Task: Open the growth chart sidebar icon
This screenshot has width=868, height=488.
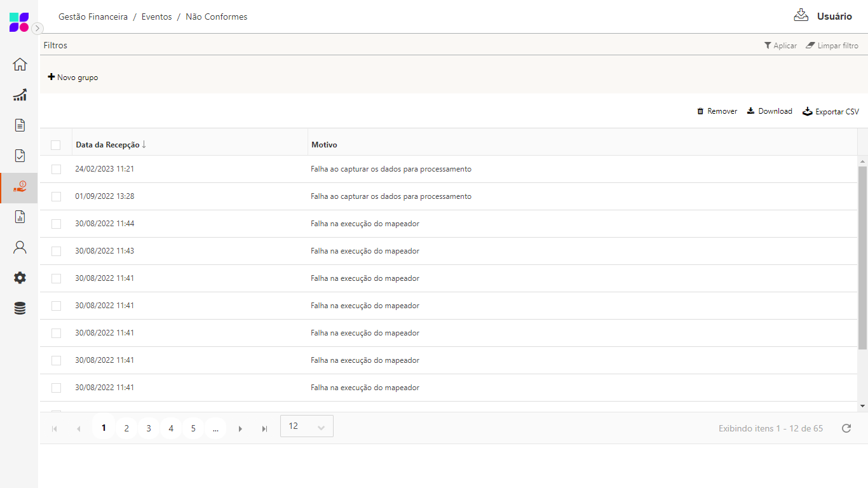Action: (20, 95)
